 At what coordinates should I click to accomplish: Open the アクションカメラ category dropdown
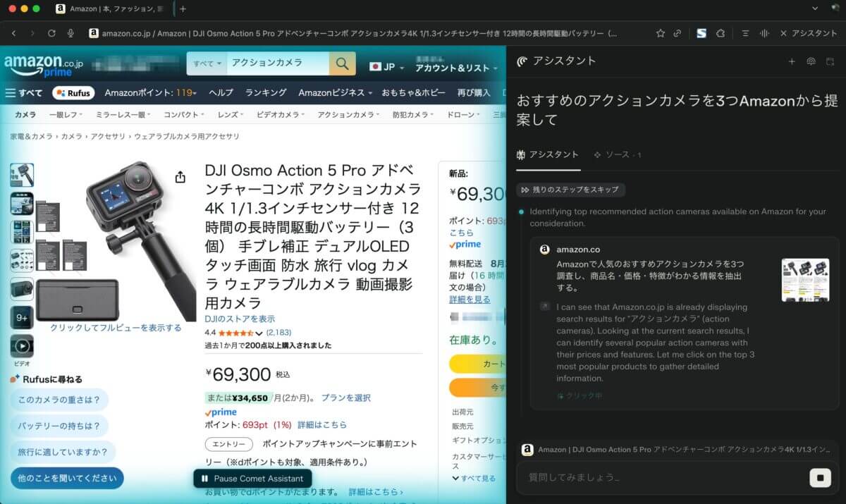pyautogui.click(x=348, y=114)
